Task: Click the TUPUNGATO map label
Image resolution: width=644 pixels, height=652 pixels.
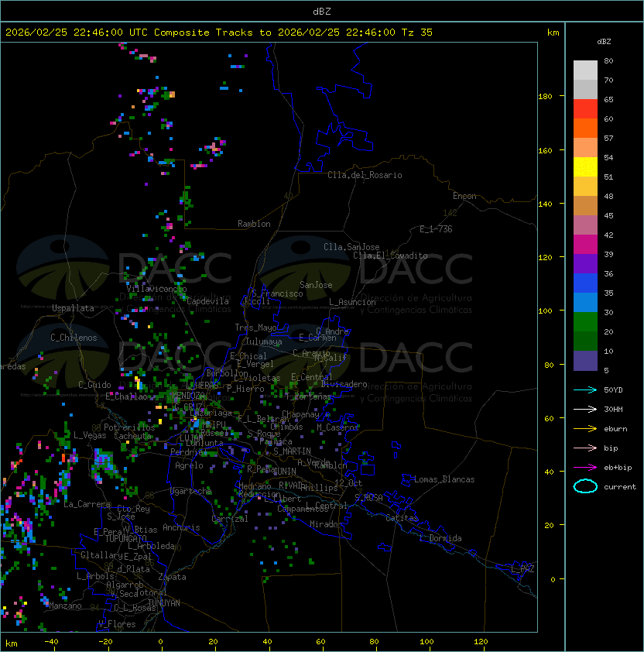Action: tap(125, 538)
